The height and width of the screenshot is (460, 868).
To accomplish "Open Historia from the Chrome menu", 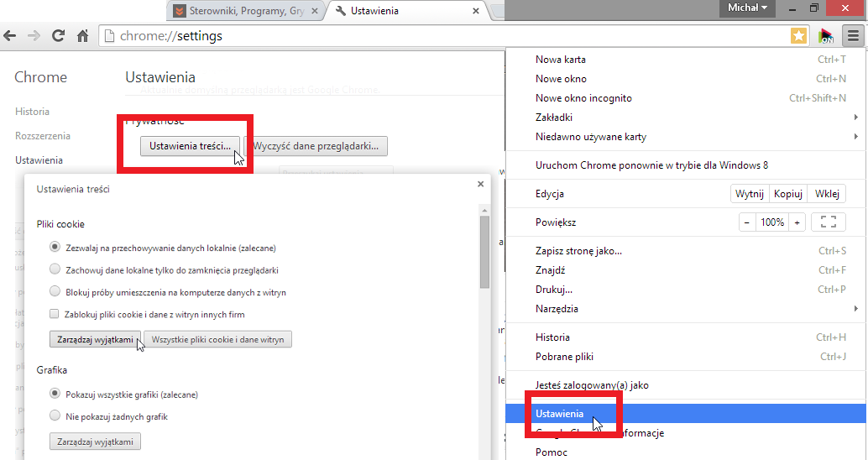I will tap(687, 337).
